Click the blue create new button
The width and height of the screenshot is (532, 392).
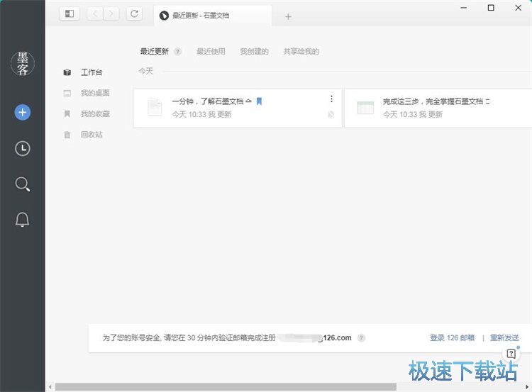click(23, 112)
